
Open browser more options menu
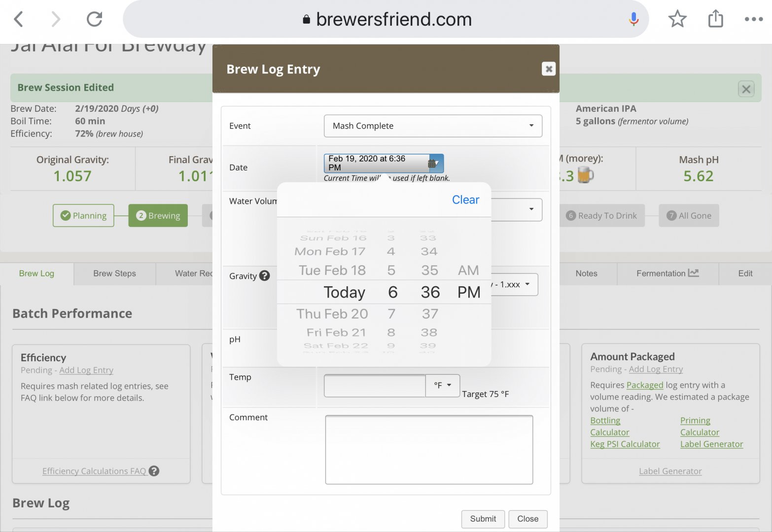click(x=754, y=19)
